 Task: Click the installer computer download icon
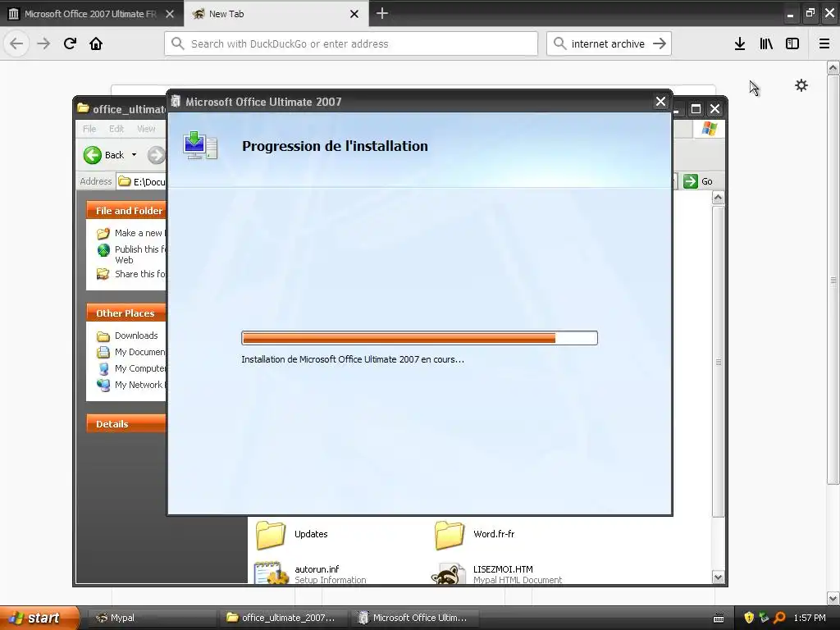[x=200, y=146]
